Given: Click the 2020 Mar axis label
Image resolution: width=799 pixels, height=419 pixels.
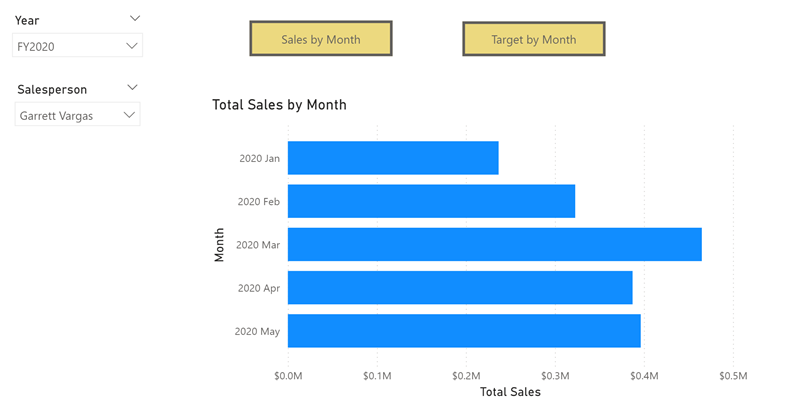Looking at the screenshot, I should click(x=258, y=245).
